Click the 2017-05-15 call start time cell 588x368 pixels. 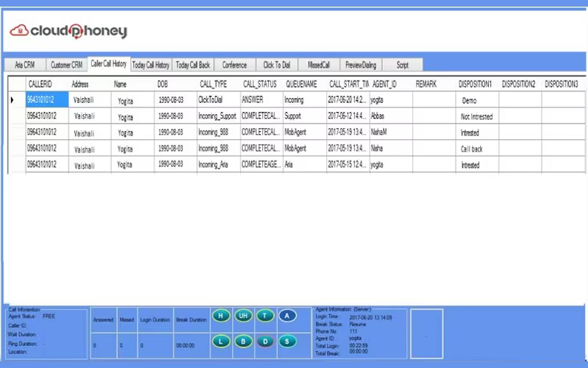348,164
